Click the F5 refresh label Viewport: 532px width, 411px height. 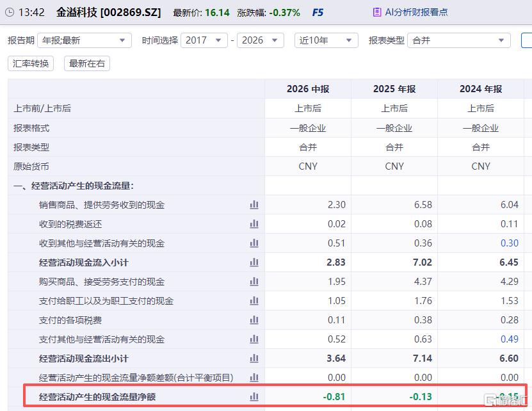click(318, 13)
